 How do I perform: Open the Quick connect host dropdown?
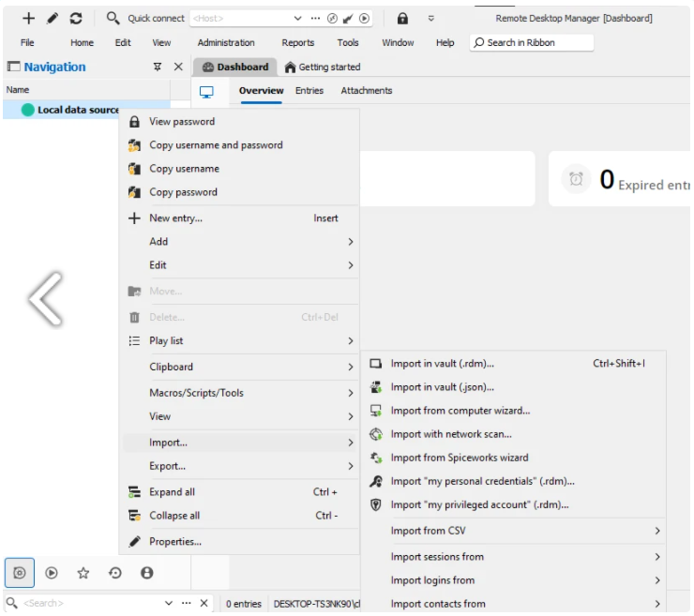point(298,19)
